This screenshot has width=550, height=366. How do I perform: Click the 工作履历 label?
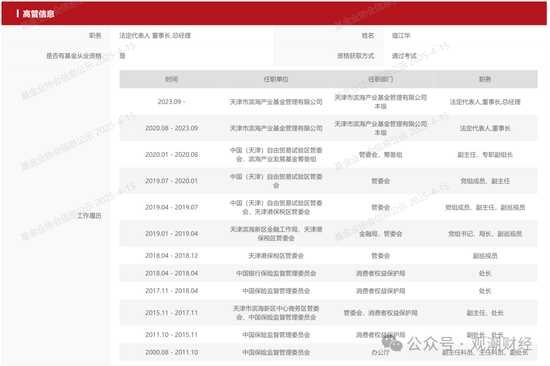pos(89,216)
